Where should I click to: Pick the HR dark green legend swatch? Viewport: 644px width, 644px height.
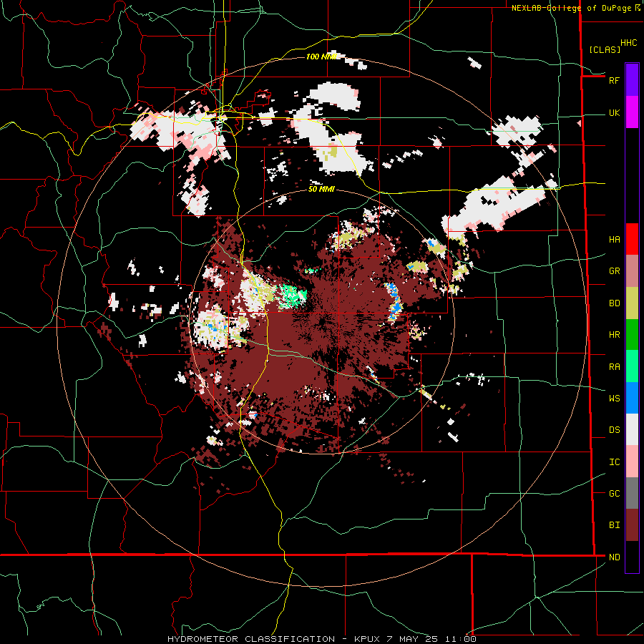coord(632,334)
